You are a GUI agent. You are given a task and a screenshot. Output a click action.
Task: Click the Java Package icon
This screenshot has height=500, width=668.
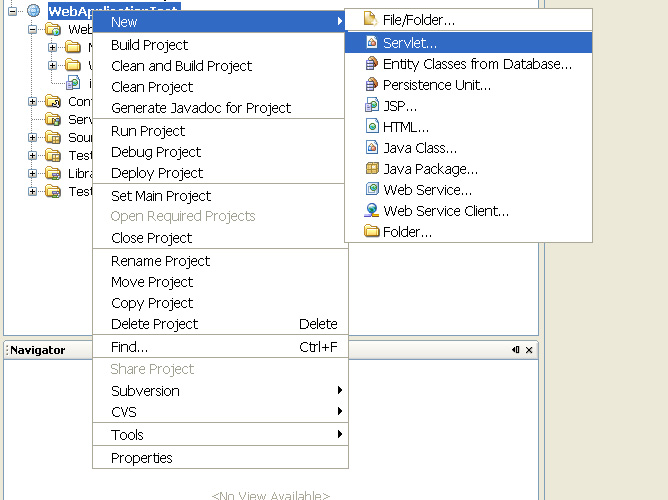click(372, 169)
